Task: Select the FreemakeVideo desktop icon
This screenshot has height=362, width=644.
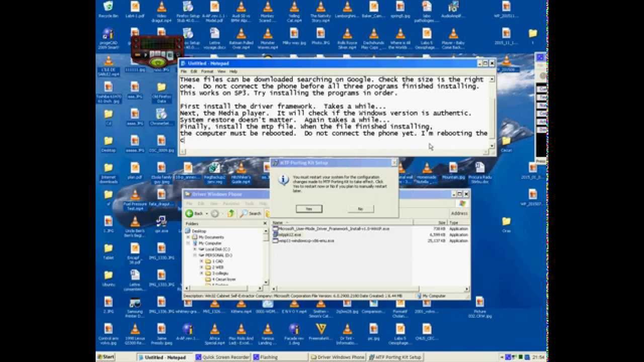Action: tap(320, 333)
